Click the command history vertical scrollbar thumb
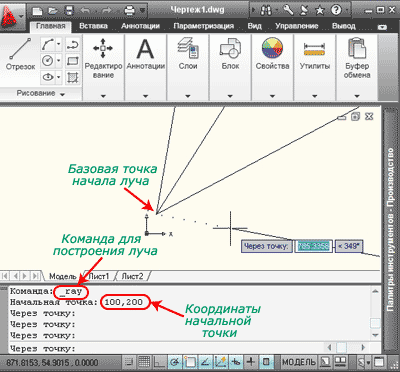 pos(376,323)
